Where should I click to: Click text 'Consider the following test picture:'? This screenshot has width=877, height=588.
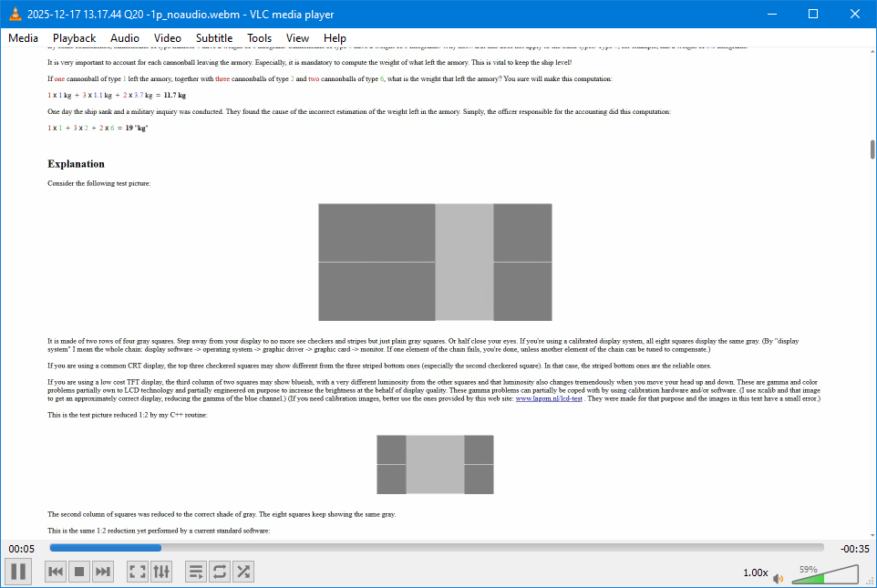99,183
